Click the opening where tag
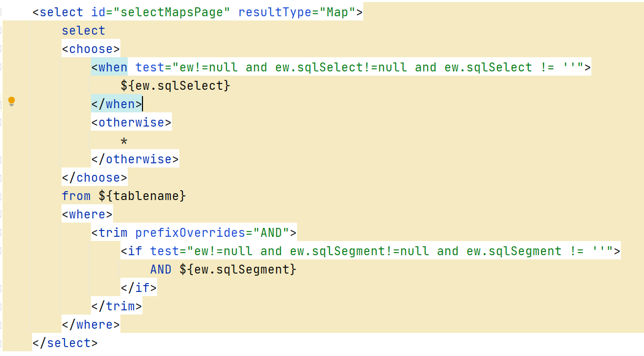644x356 pixels. click(x=87, y=214)
